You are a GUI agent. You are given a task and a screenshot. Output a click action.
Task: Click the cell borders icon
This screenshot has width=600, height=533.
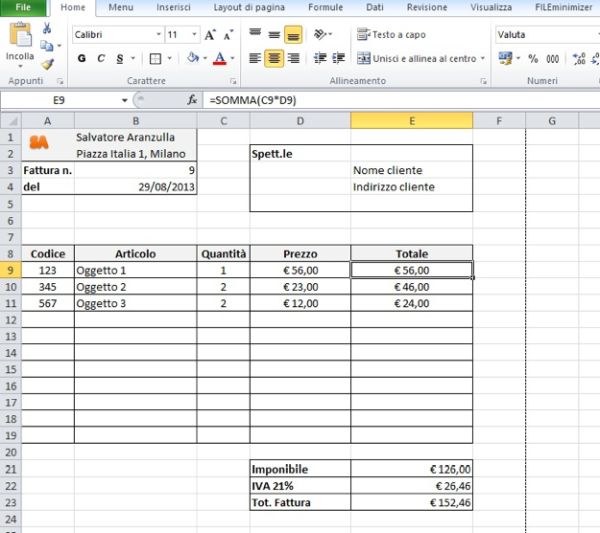click(157, 59)
